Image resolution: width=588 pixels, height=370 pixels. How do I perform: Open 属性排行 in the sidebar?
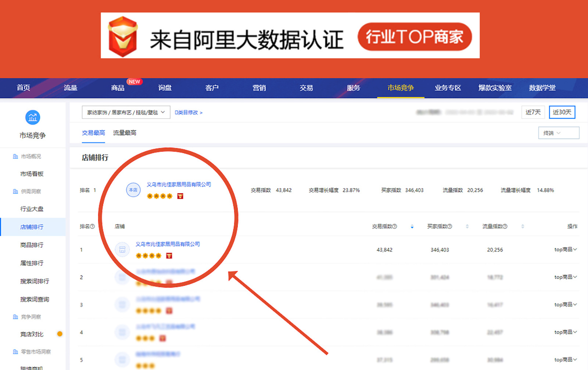pos(32,263)
